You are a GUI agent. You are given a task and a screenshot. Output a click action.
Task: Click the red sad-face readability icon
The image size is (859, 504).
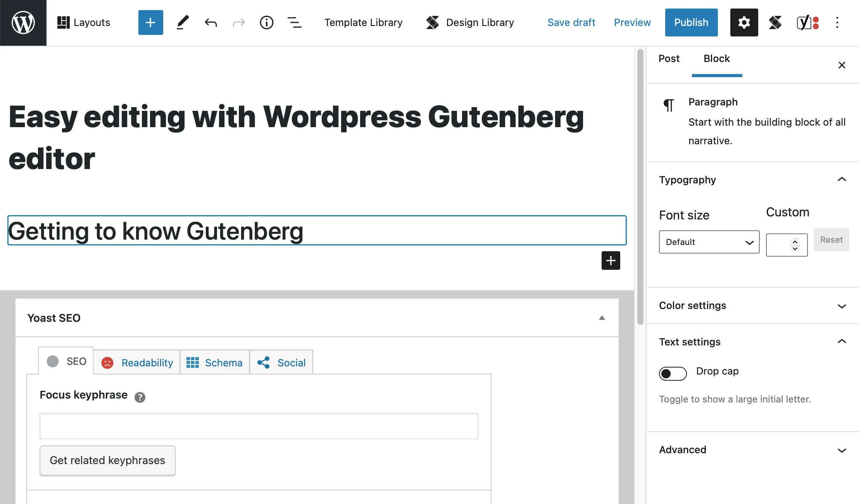click(x=107, y=363)
